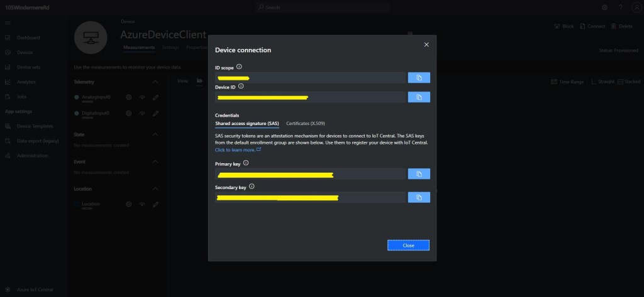644x297 pixels.
Task: Select Shared access signature (SAS) tab
Action: (x=247, y=124)
